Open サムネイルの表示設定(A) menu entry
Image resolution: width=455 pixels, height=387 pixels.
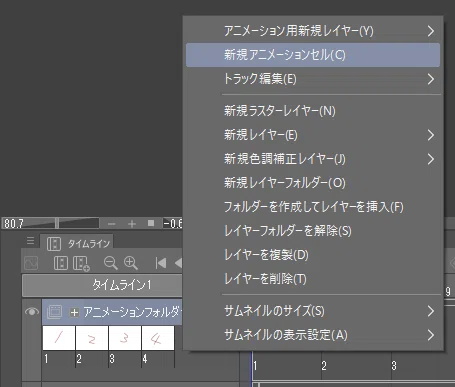tap(313, 335)
